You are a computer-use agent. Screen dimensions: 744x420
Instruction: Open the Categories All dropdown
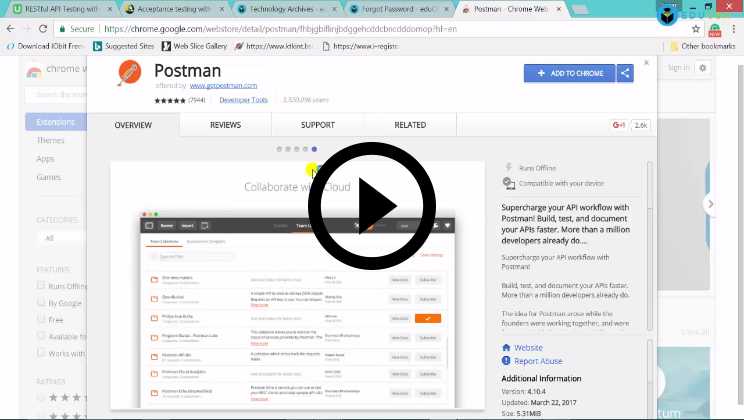pos(60,238)
